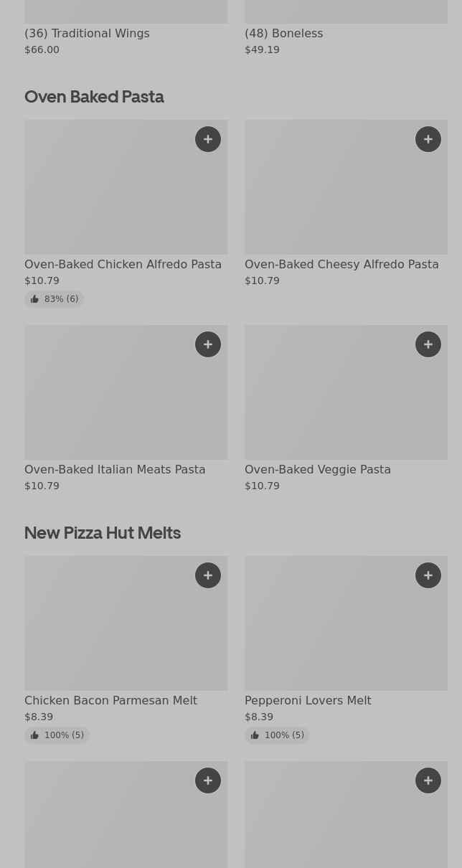Open the Oven-Baked Veggie Pasta item
The image size is (462, 868).
(x=317, y=470)
